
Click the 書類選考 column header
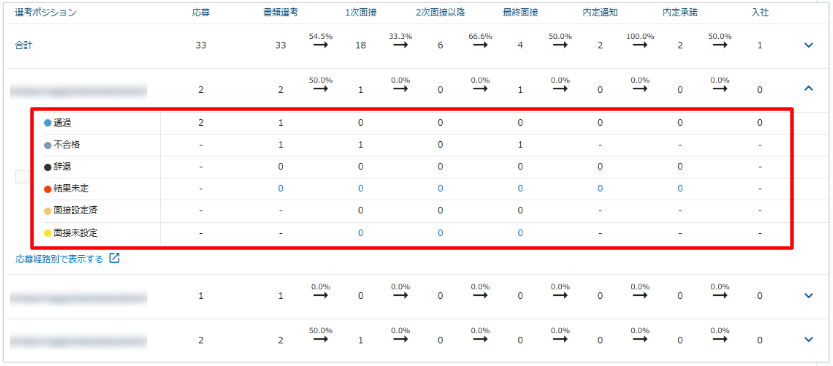(280, 13)
